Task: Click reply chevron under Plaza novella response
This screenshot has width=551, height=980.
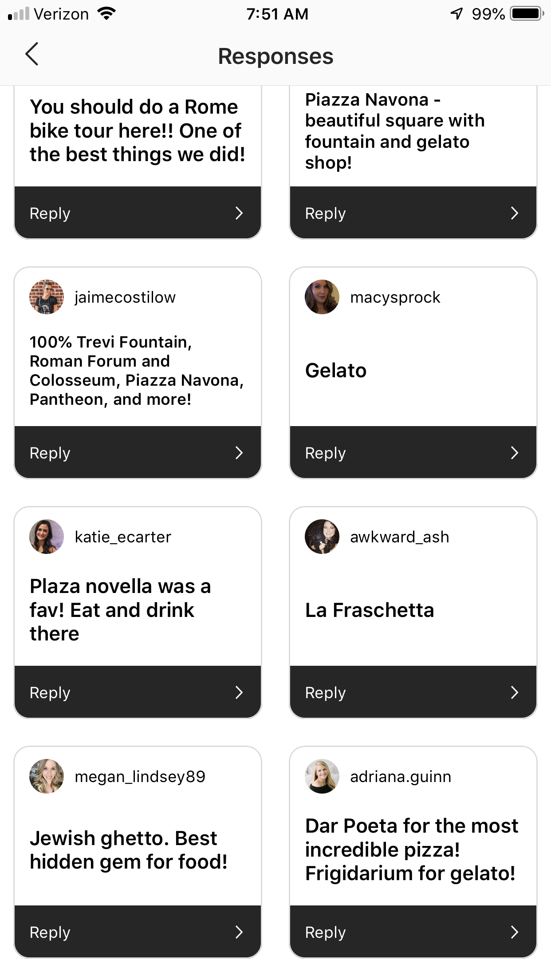Action: point(239,692)
